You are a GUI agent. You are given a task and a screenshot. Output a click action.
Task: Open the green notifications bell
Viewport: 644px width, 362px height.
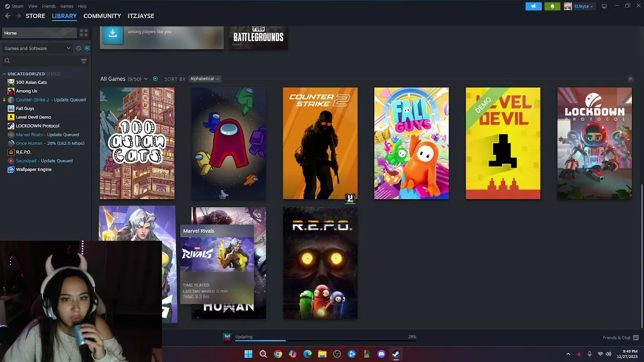(552, 6)
